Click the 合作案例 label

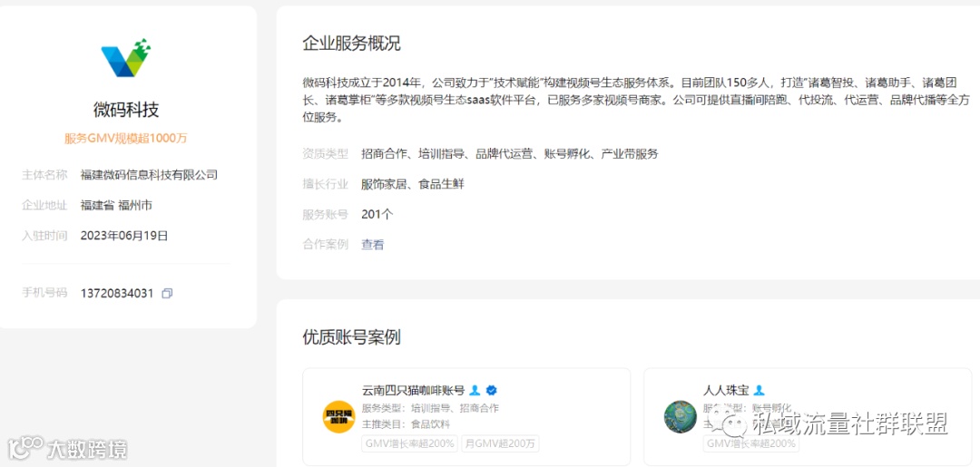point(325,245)
